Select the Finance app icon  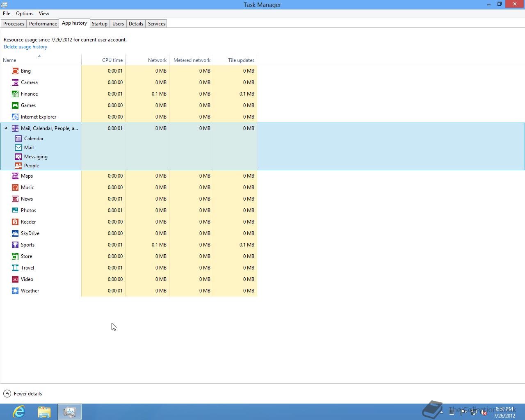coord(15,94)
